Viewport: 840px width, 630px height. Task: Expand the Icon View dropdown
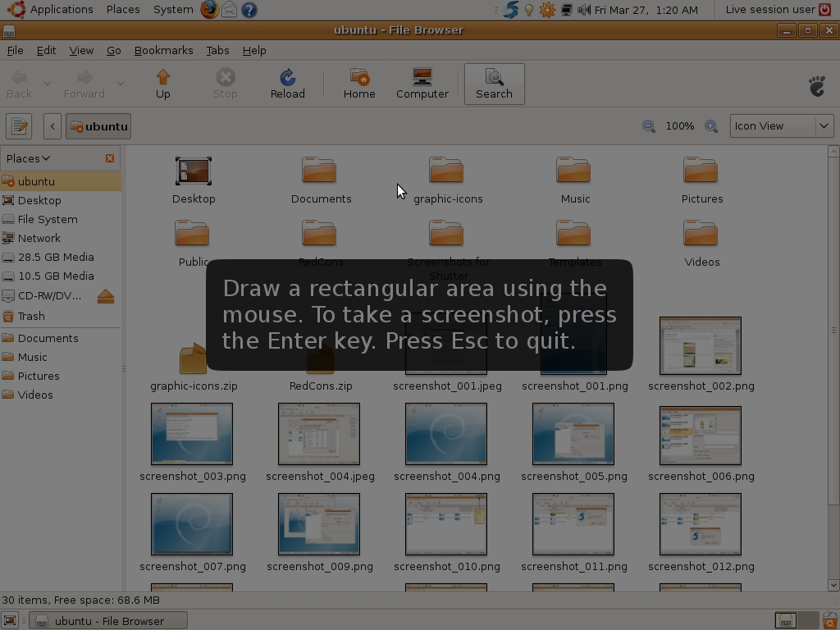[782, 126]
